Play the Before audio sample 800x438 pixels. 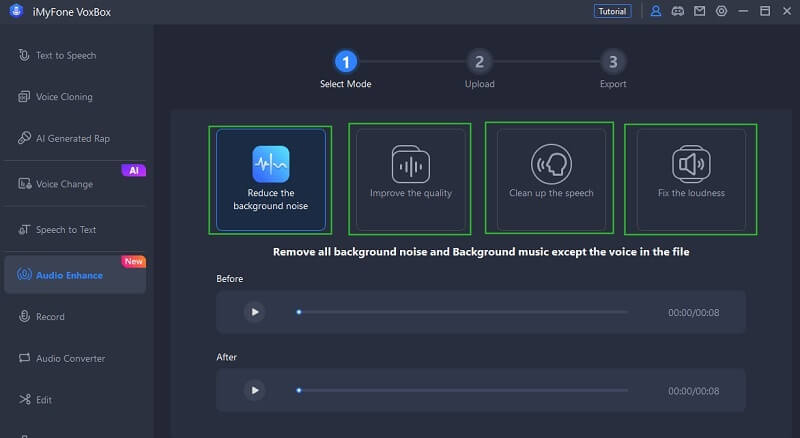click(255, 312)
